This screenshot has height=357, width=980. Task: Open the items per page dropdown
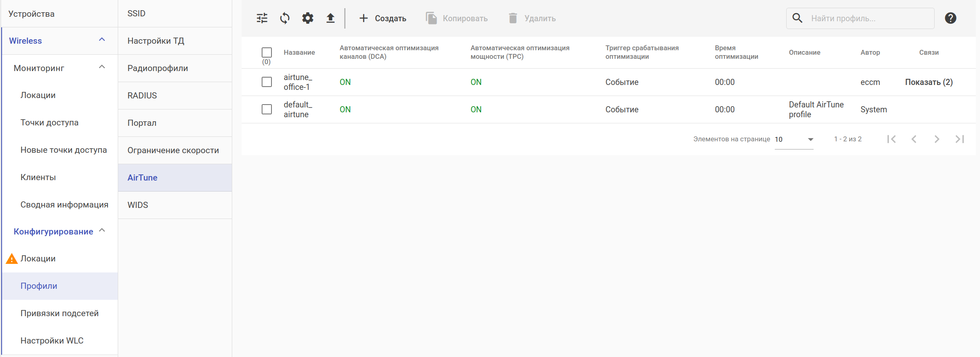coord(794,139)
